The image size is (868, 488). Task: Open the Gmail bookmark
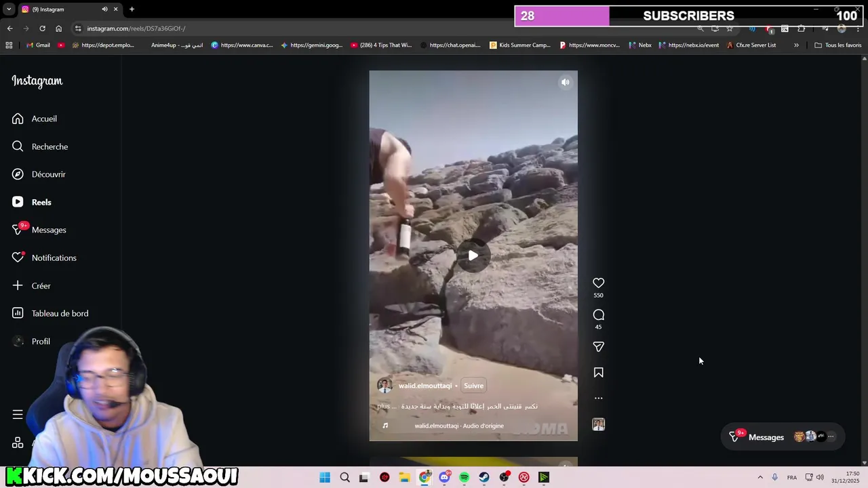(38, 45)
